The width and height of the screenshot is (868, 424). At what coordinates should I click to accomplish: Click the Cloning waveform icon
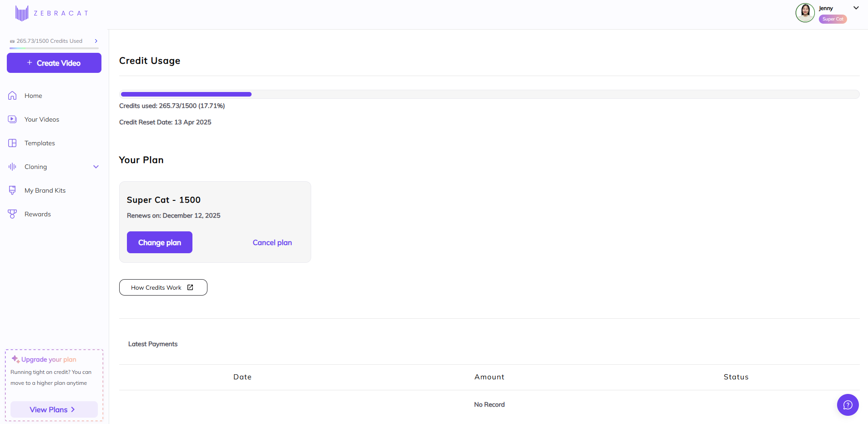(x=12, y=167)
